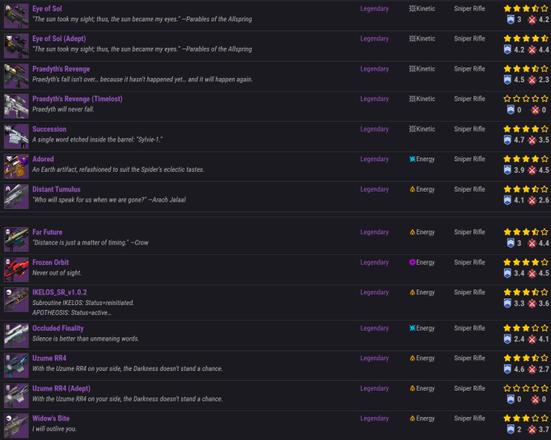551x440 pixels.
Task: Click the Legendary label on Uzume RR4 row
Action: [x=374, y=358]
